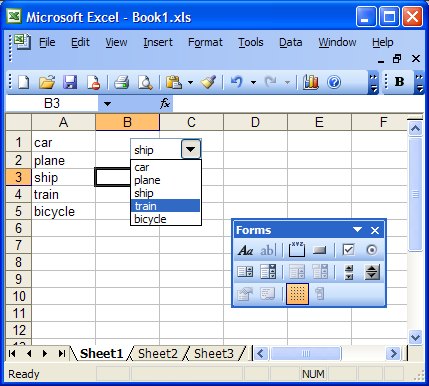Expand Standard toolbar options chevron
429x386 pixels.
coord(374,82)
